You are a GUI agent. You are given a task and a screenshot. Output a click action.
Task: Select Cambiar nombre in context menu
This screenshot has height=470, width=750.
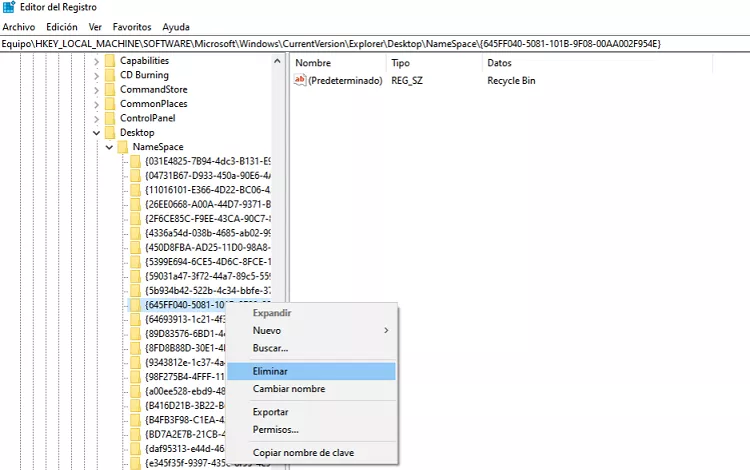288,389
